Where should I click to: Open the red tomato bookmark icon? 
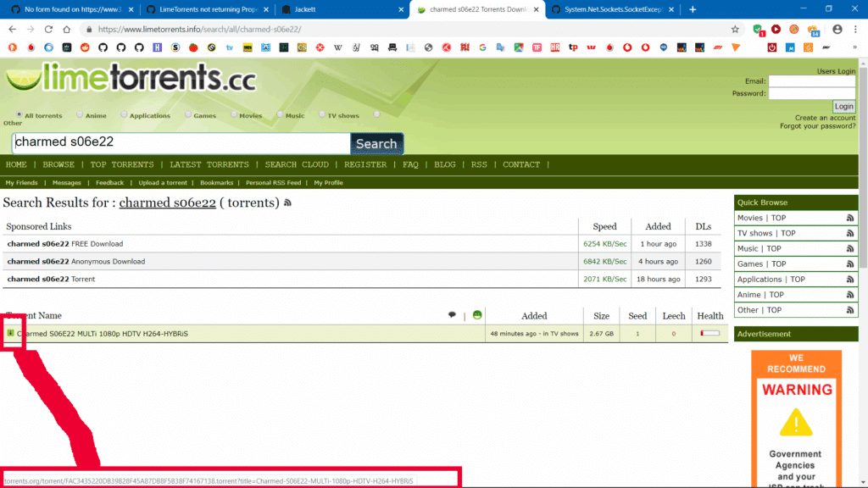tap(193, 47)
